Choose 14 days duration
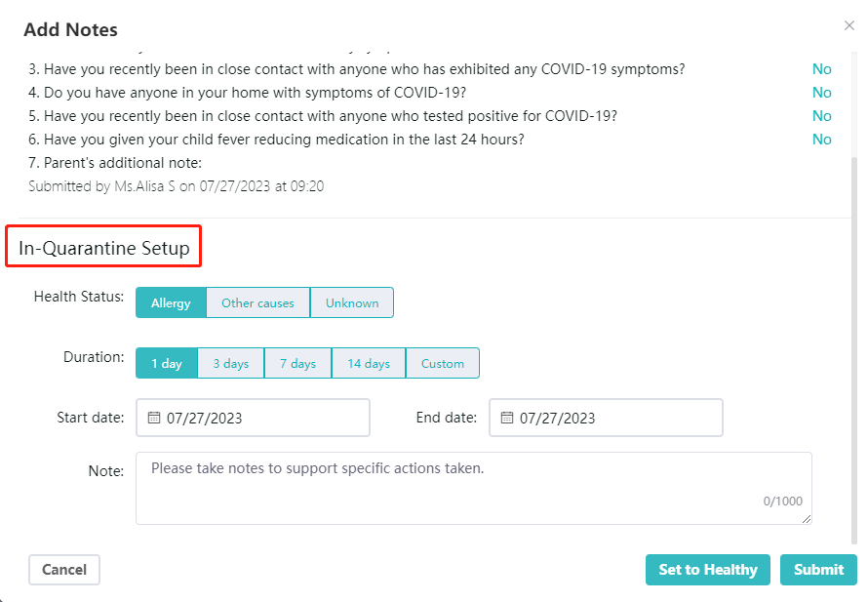The image size is (868, 602). 369,363
